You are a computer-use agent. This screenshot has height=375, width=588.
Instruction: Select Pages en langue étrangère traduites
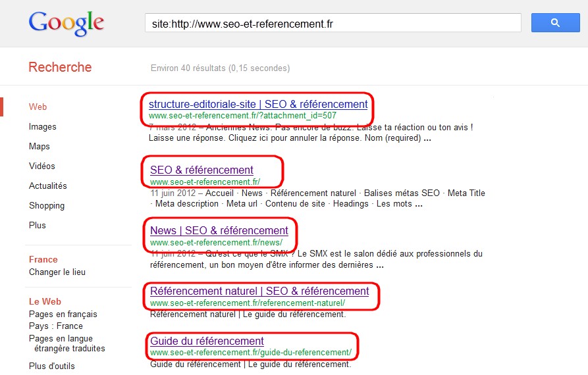tap(67, 343)
